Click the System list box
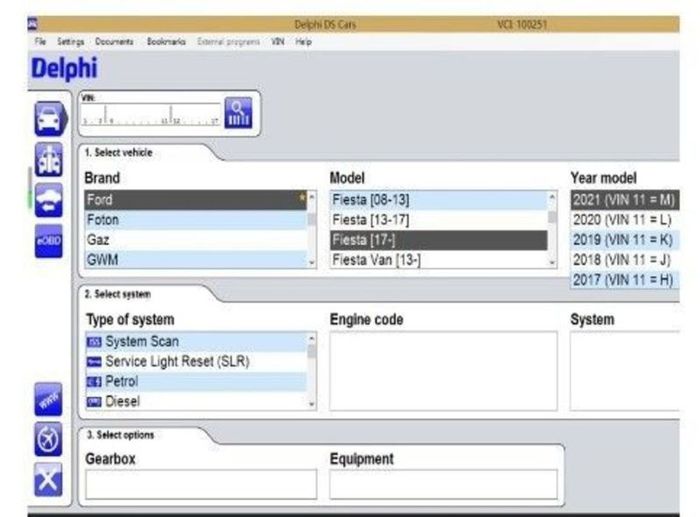700x517 pixels. [625, 371]
